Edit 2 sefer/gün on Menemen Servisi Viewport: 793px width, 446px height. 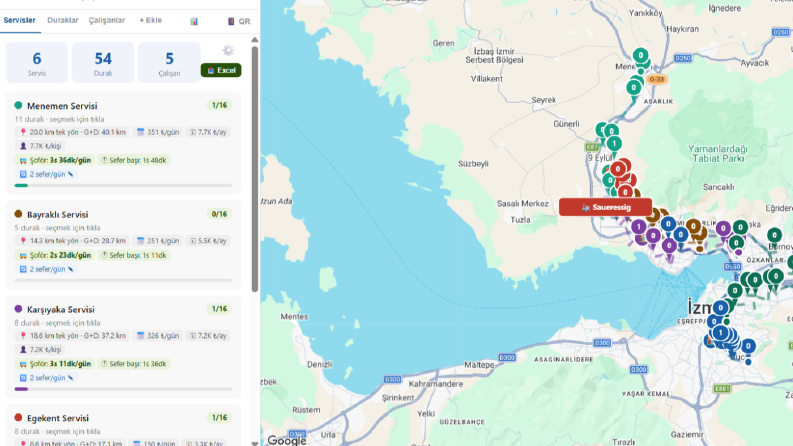click(46, 174)
